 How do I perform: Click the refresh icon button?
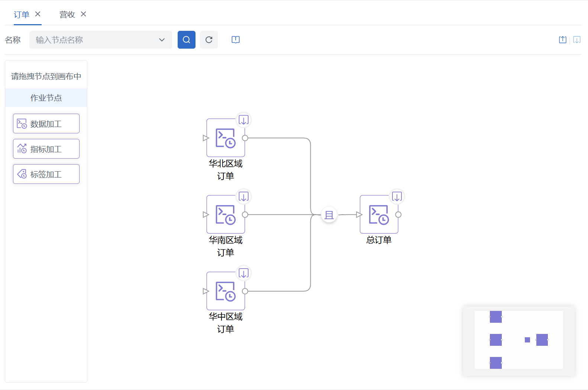[x=209, y=40]
